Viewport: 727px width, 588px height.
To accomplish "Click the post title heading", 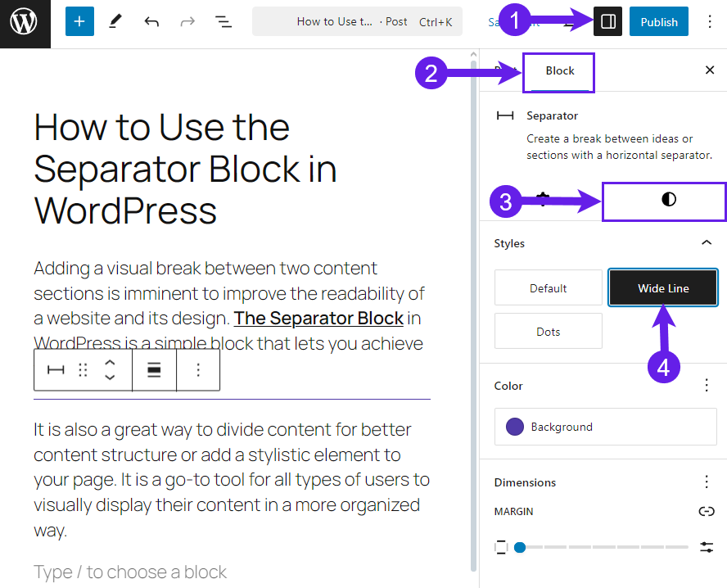I will [x=186, y=169].
